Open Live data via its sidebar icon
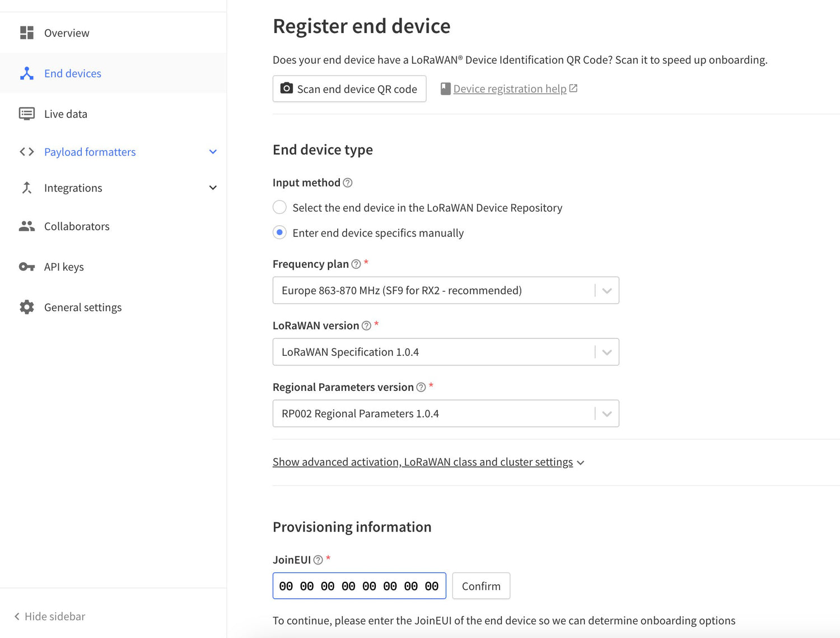Screen dimensions: 840x638 26,114
